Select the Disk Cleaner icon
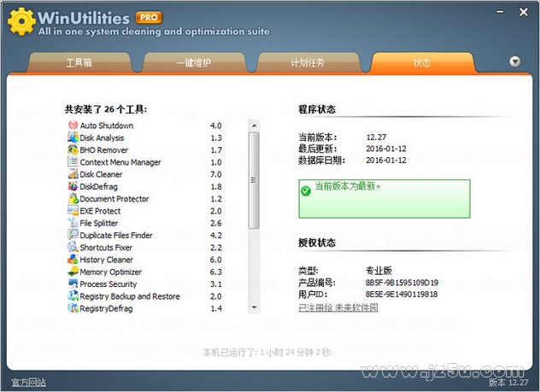 pyautogui.click(x=73, y=174)
